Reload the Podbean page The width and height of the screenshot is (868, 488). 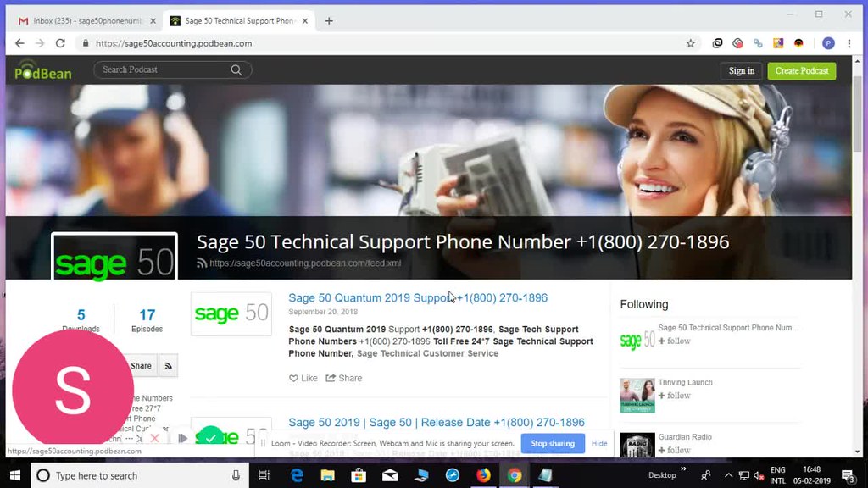59,42
